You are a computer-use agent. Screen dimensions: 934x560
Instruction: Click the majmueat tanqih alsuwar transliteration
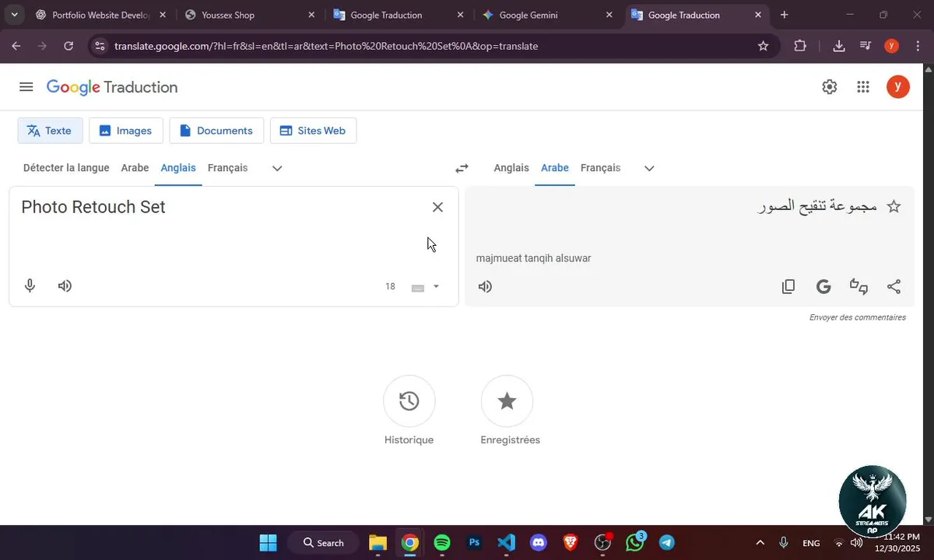click(x=533, y=258)
